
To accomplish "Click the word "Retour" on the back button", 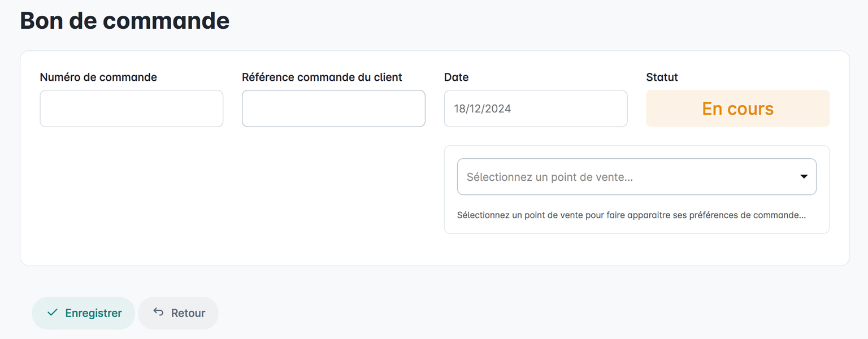I will (x=188, y=313).
